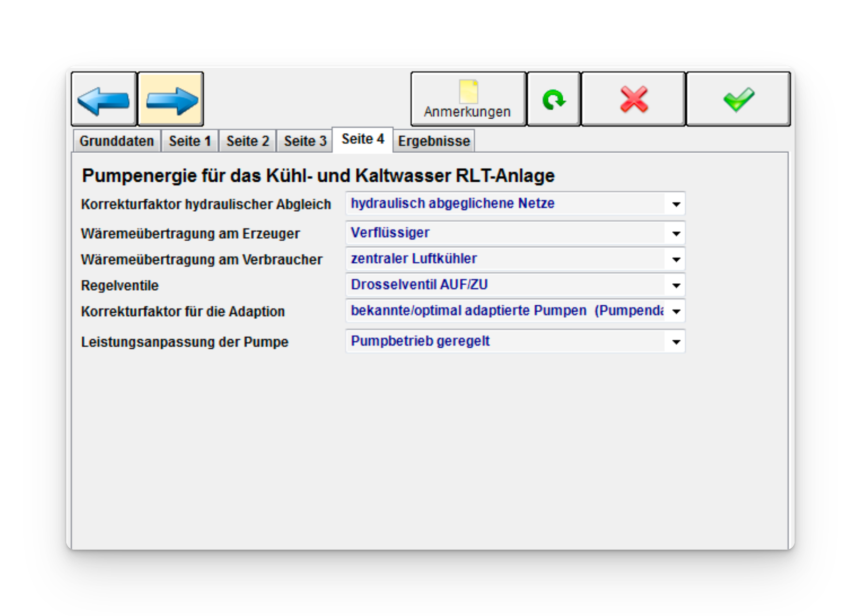Image resolution: width=861 pixels, height=616 pixels.
Task: Switch to the Grunddaten tab
Action: tap(116, 141)
